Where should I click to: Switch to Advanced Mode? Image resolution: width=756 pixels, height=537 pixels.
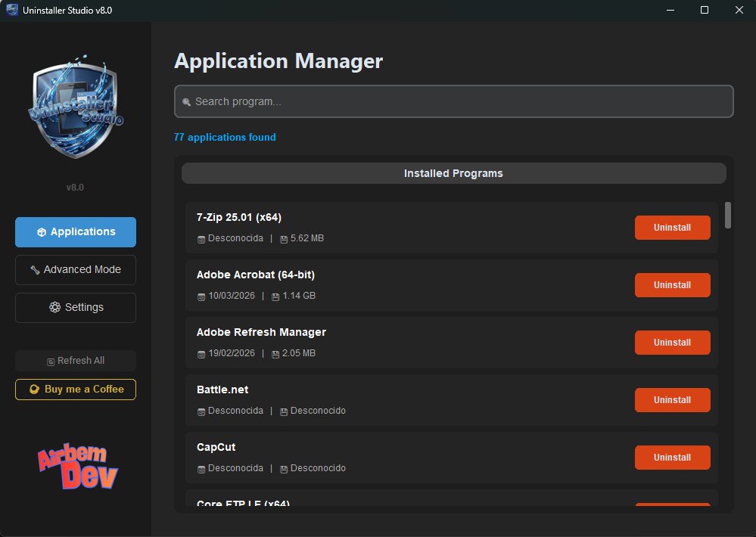tap(75, 270)
